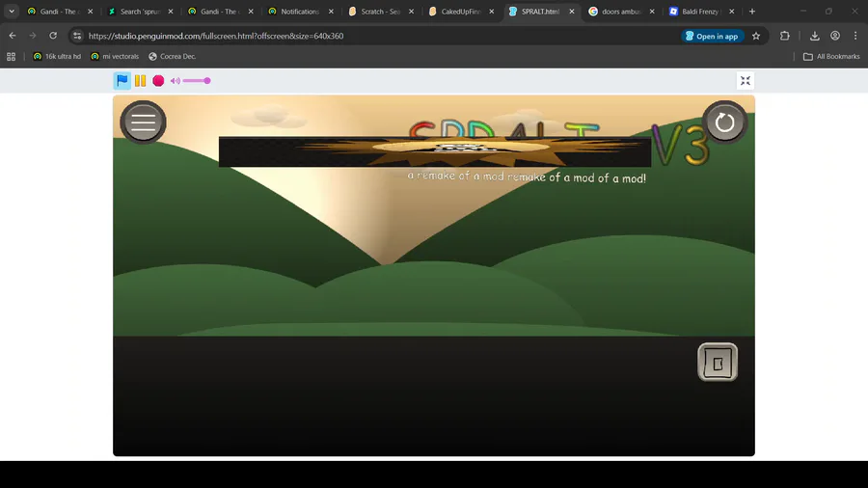The height and width of the screenshot is (488, 868).
Task: Open the downloads icon
Action: (x=814, y=36)
